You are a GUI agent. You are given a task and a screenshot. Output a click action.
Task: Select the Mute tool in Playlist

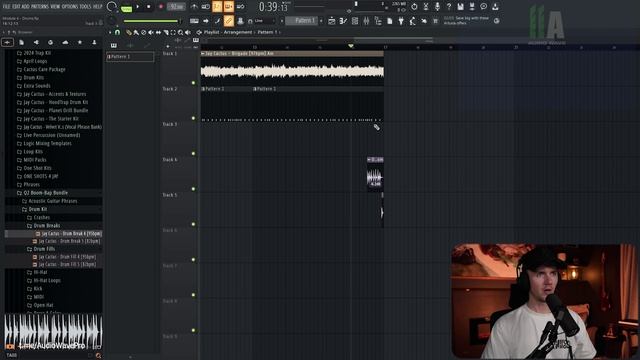click(151, 32)
